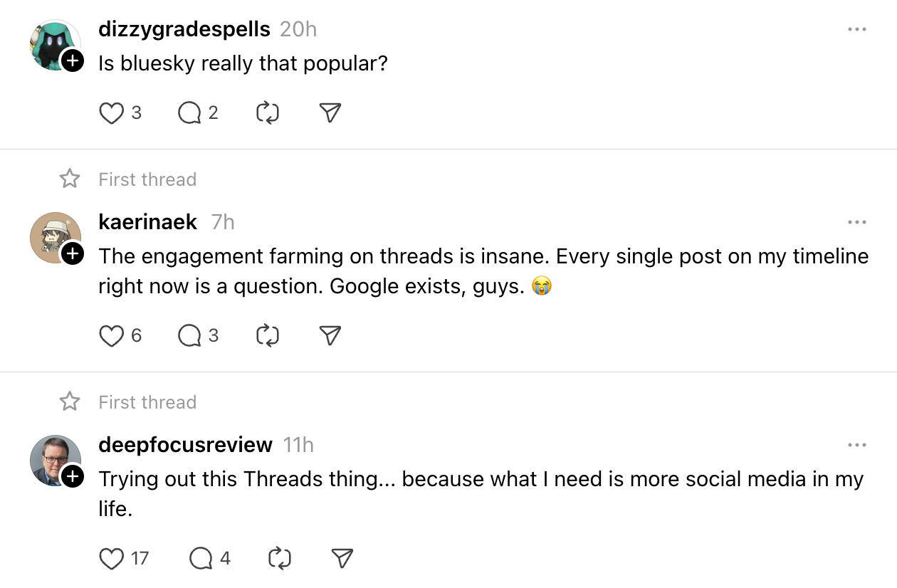897x588 pixels.
Task: Follow dizzygradespells via avatar plus badge
Action: pos(72,61)
